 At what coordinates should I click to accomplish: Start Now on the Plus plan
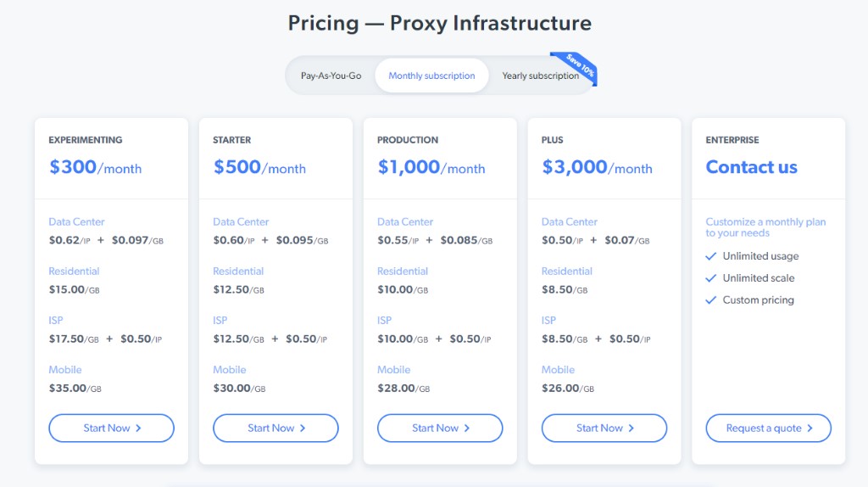[x=604, y=428]
